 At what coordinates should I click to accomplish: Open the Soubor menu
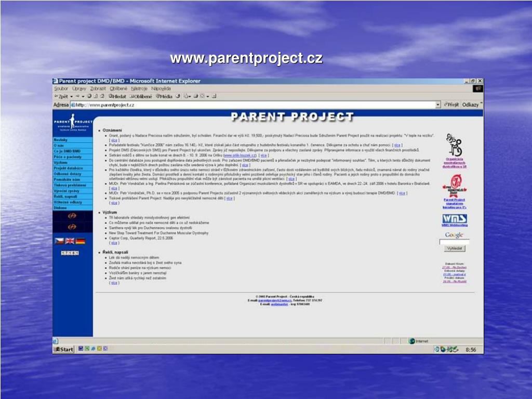[61, 88]
